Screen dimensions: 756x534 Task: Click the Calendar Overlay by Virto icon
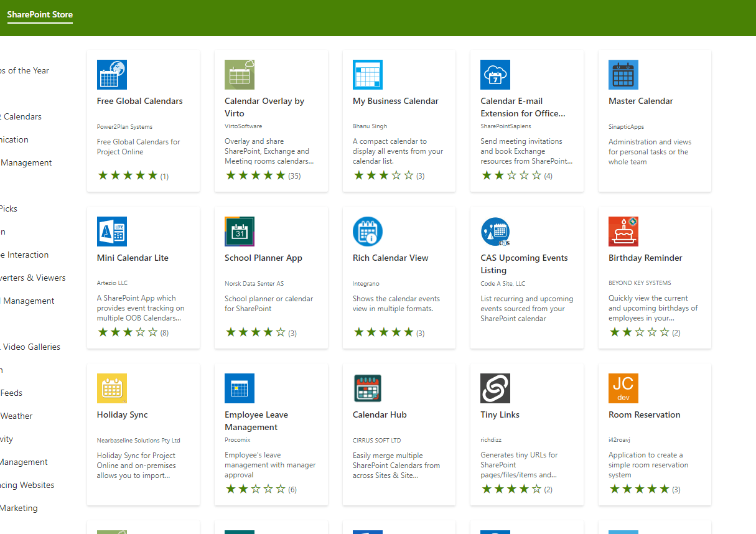coord(240,75)
